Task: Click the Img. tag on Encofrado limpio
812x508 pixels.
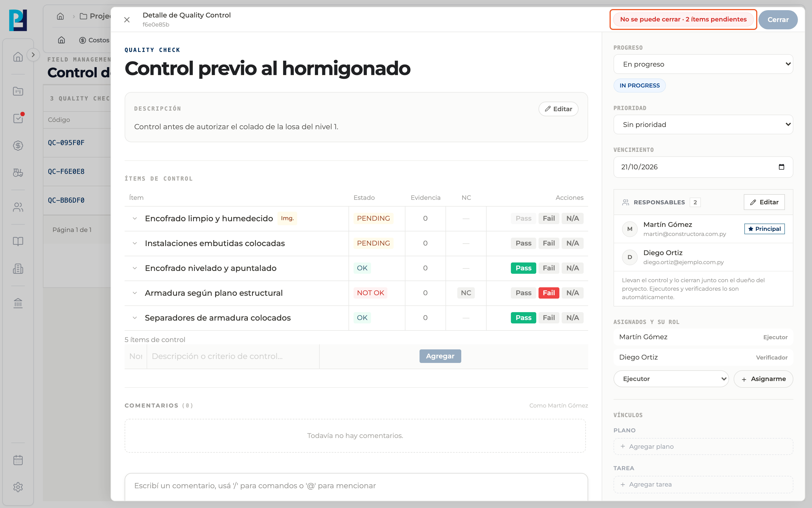Action: 287,218
